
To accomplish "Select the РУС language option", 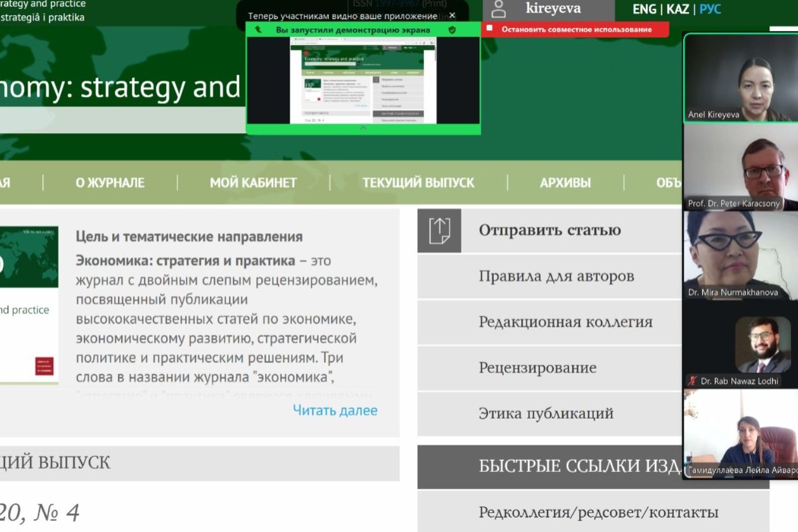I will pos(711,9).
